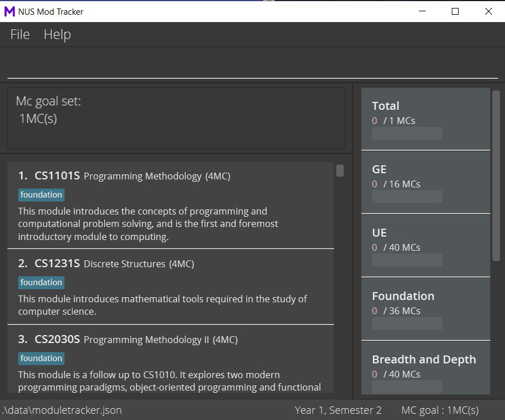Image resolution: width=505 pixels, height=420 pixels.
Task: Click the '/ 40 MCs' UE value
Action: pyautogui.click(x=402, y=248)
